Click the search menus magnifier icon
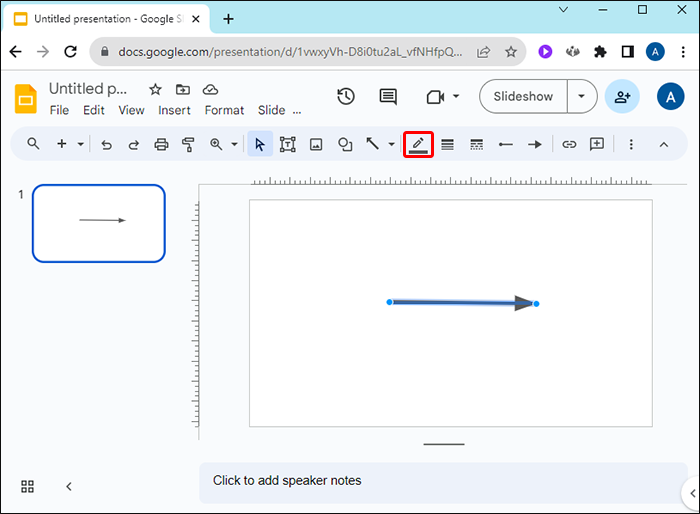 pos(33,144)
